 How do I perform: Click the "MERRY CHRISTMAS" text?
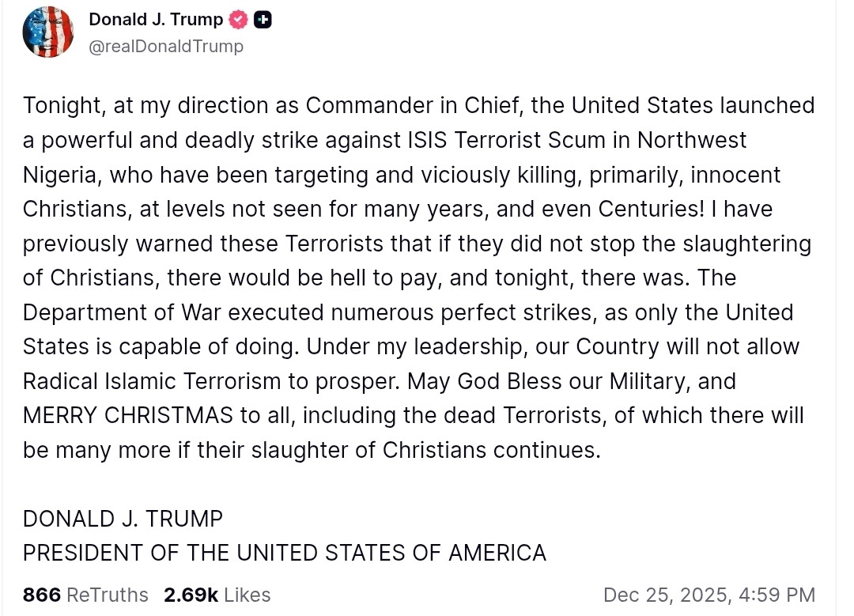[128, 415]
